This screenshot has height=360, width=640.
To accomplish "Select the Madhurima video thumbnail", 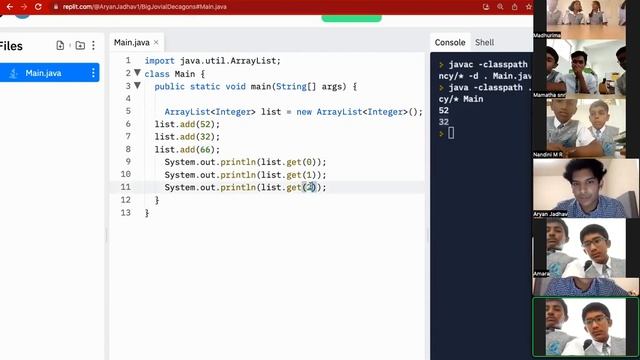I will pyautogui.click(x=586, y=19).
